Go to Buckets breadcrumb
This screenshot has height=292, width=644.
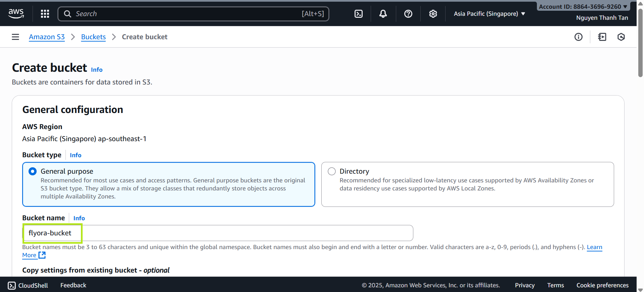[93, 37]
